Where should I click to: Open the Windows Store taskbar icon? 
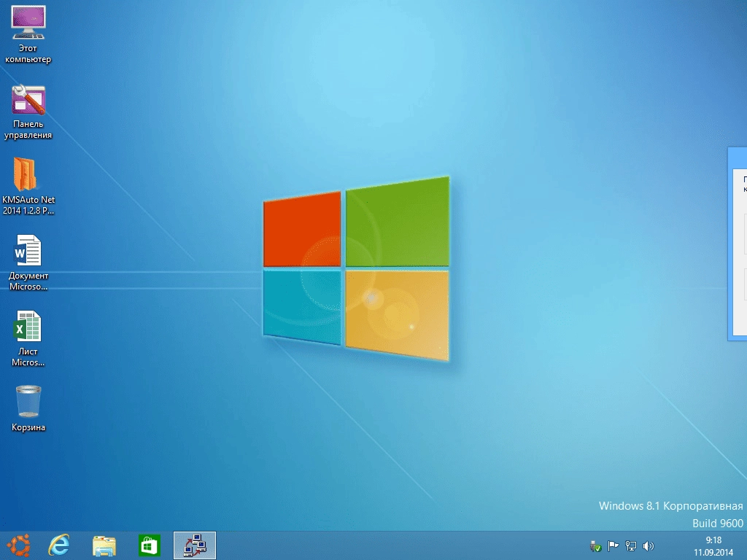[x=149, y=545]
